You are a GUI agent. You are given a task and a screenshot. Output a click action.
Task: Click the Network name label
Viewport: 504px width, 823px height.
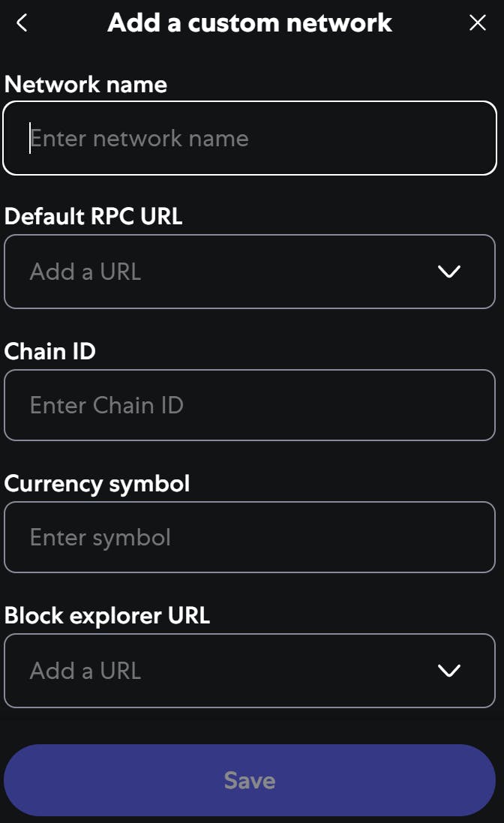tap(85, 84)
